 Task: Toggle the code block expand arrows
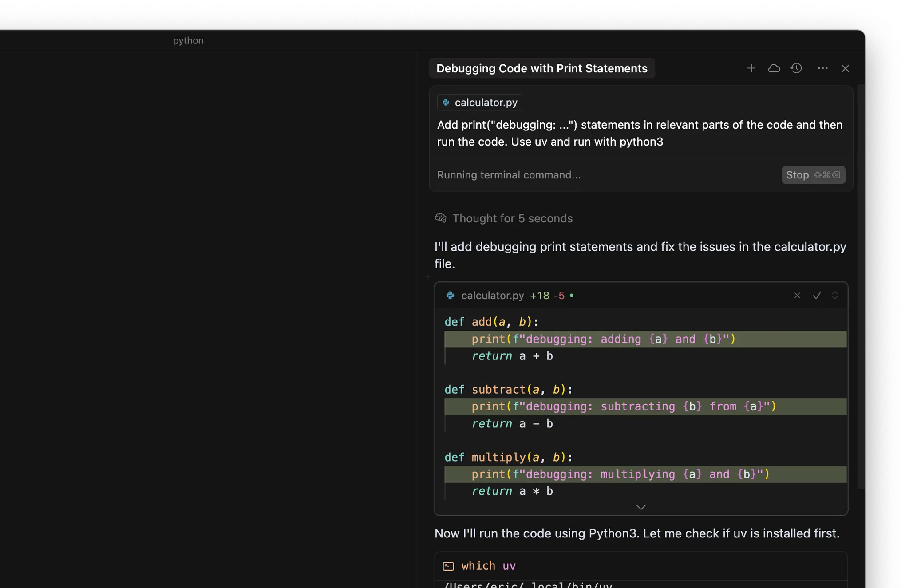(835, 296)
